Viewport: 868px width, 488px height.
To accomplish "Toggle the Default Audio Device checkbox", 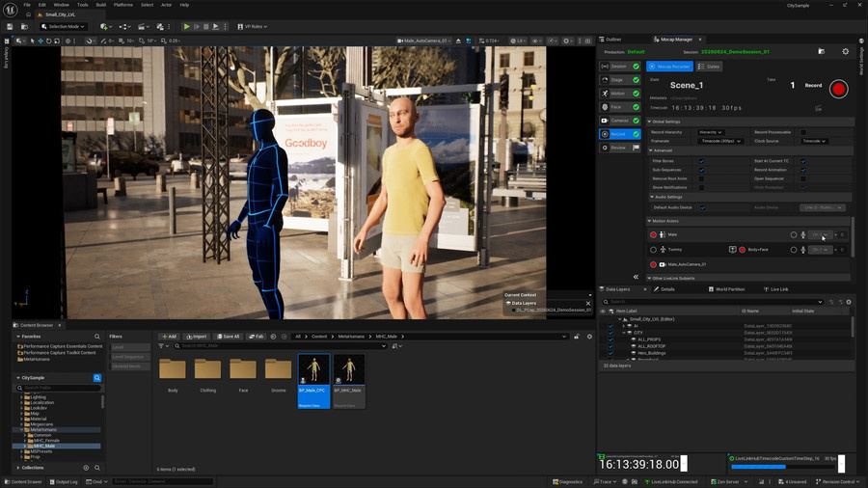I will pyautogui.click(x=702, y=207).
